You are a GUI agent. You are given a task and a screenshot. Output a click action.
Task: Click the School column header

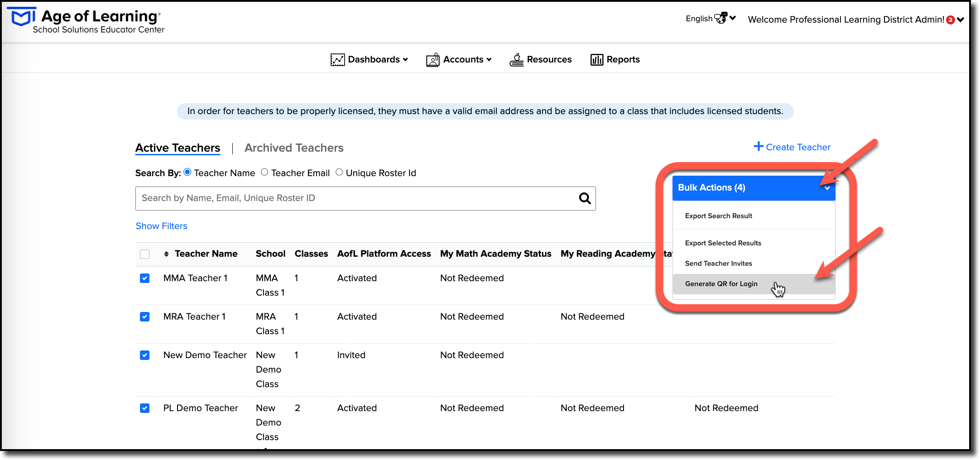(270, 254)
